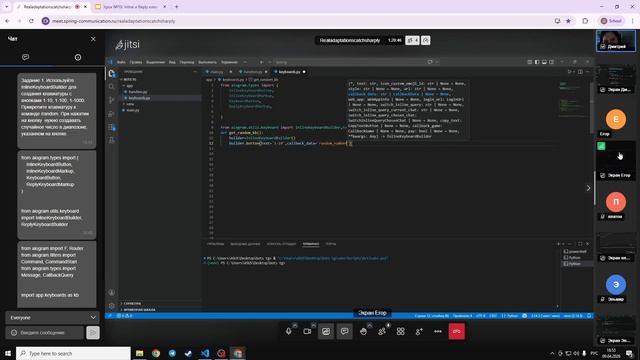
Task: Collapse the filmstrip with the arrow chevron
Action: (x=588, y=188)
